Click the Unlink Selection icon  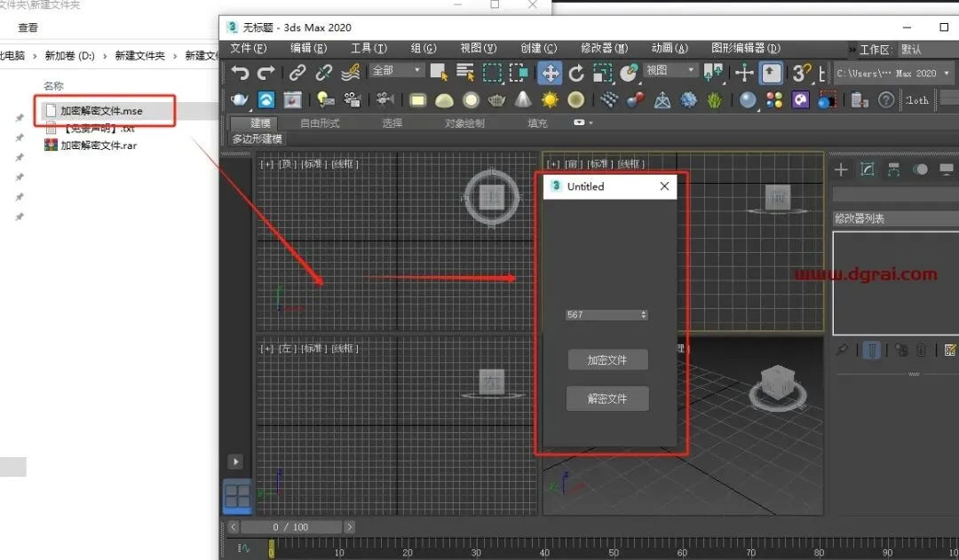(x=323, y=73)
